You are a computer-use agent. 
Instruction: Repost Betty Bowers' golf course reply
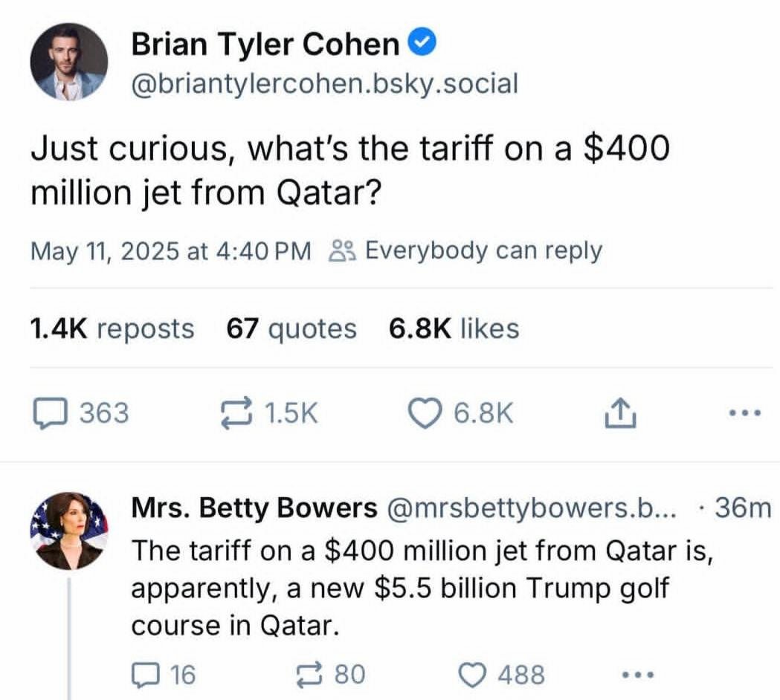pyautogui.click(x=308, y=675)
